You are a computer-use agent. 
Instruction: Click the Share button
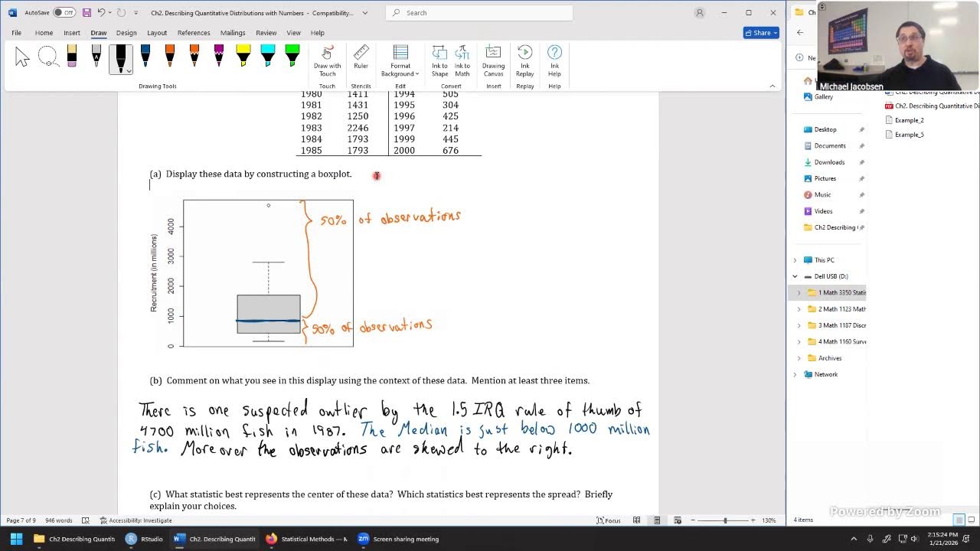[761, 33]
